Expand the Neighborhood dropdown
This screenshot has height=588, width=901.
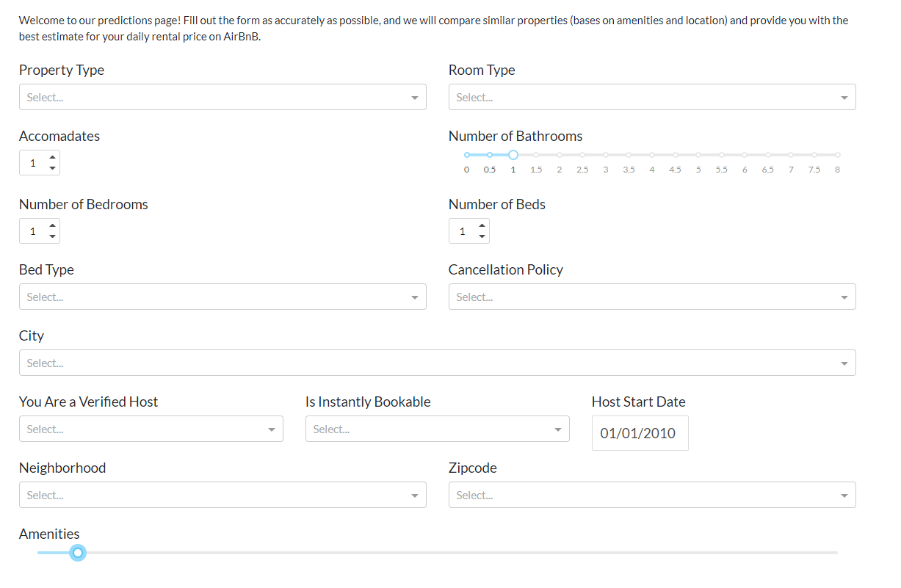(x=222, y=495)
